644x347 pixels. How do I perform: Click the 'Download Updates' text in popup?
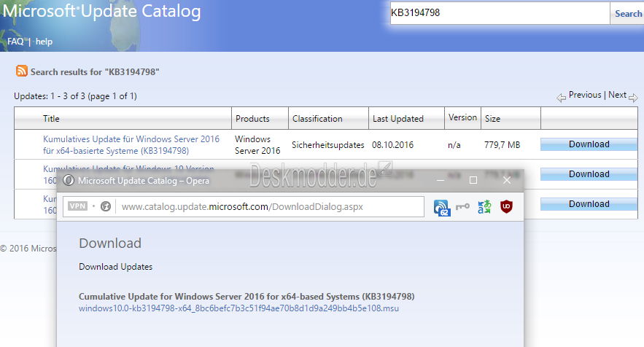115,267
